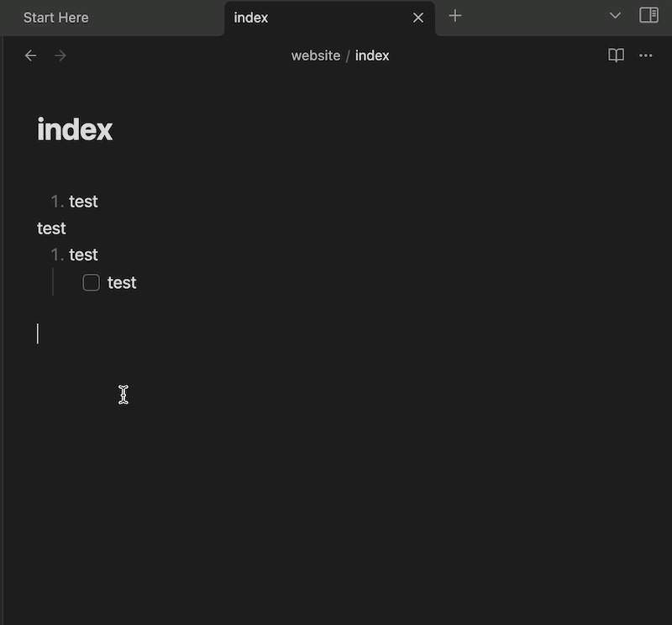Click the empty line below the checklist
Viewport: 672px width, 625px height.
point(168,334)
